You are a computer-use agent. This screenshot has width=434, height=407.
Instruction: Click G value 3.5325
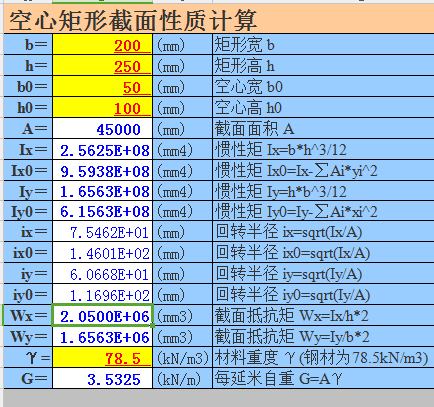[x=102, y=378]
